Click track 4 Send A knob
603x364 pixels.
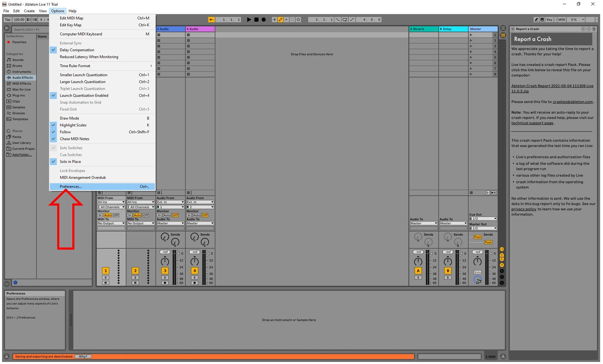coord(194,237)
